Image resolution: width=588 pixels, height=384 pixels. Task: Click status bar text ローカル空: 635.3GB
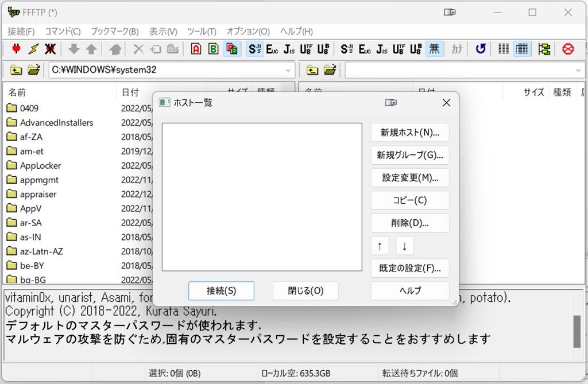pyautogui.click(x=296, y=374)
